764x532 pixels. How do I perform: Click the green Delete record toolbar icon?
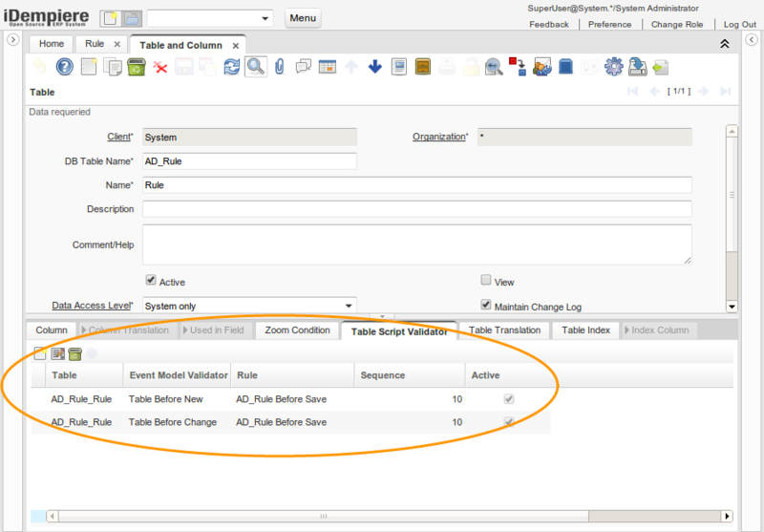[137, 67]
